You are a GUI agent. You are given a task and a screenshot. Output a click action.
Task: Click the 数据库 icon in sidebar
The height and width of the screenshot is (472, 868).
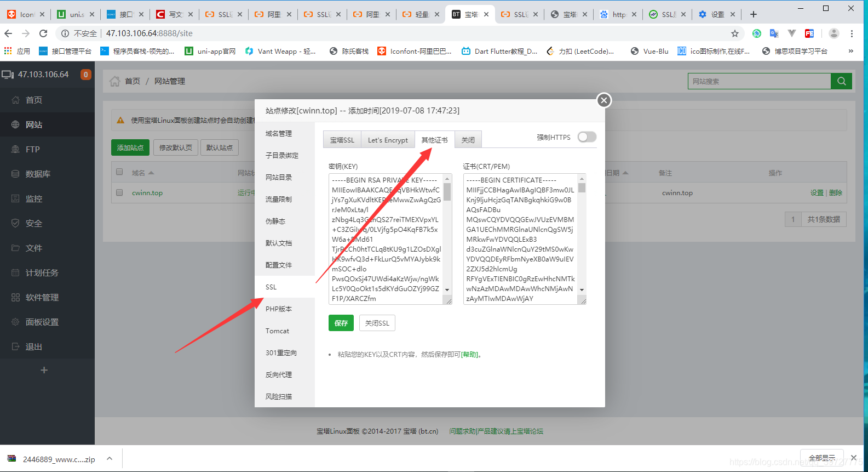coord(15,174)
